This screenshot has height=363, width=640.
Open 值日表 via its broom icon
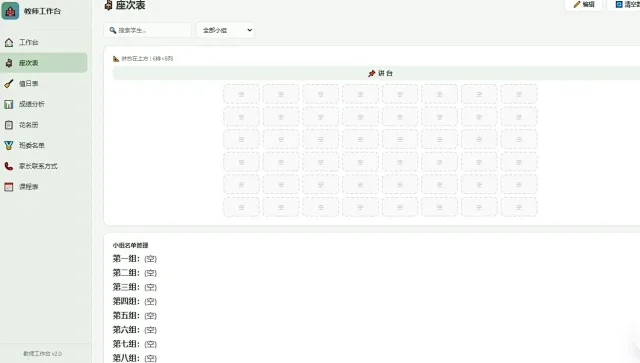click(9, 84)
